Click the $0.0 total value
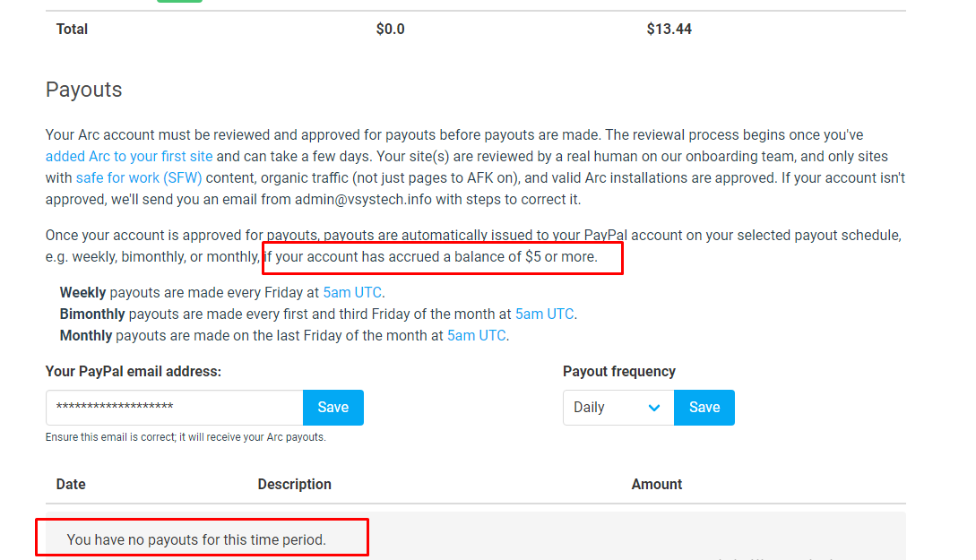 [x=390, y=30]
